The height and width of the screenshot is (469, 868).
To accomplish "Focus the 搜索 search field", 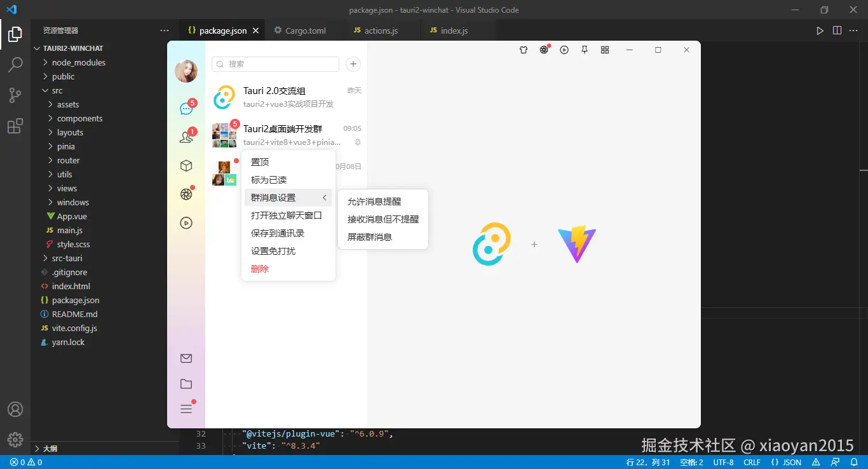I will (x=275, y=64).
